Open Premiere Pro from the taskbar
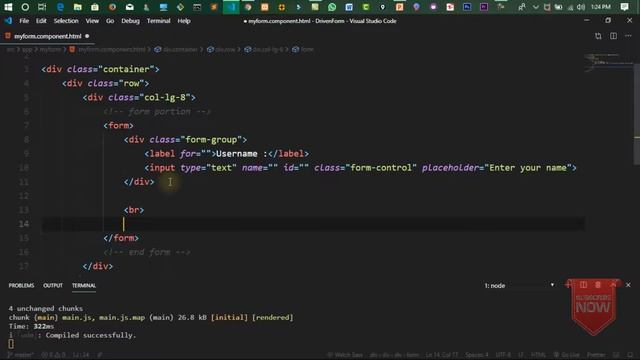This screenshot has height=360, width=640. (484, 7)
